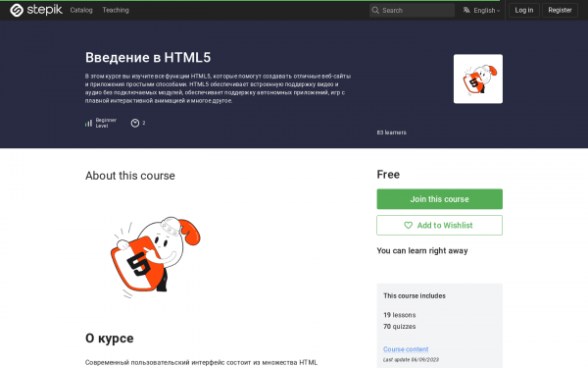Click the Join this course button
The width and height of the screenshot is (588, 368).
click(x=439, y=199)
